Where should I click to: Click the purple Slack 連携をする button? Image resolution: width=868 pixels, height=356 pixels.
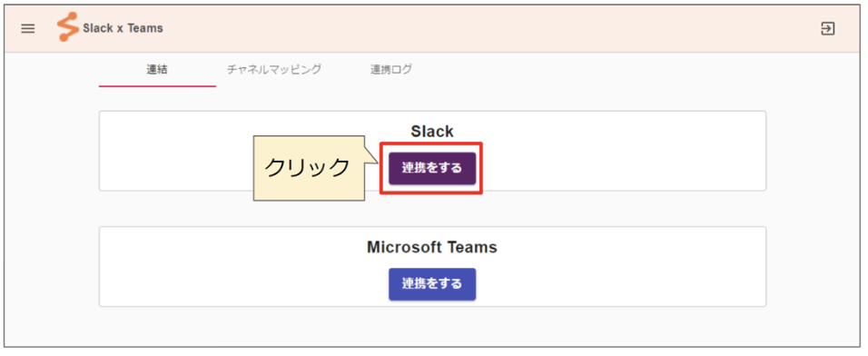coord(432,168)
